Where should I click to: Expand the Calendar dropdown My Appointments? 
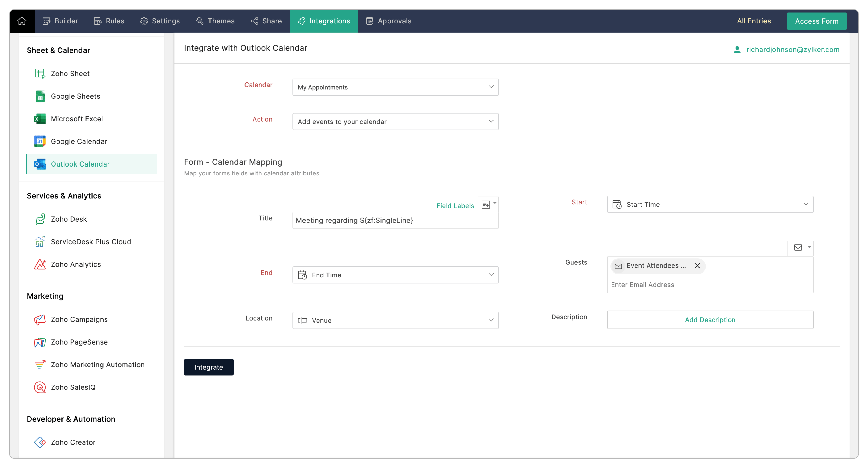[x=395, y=87]
